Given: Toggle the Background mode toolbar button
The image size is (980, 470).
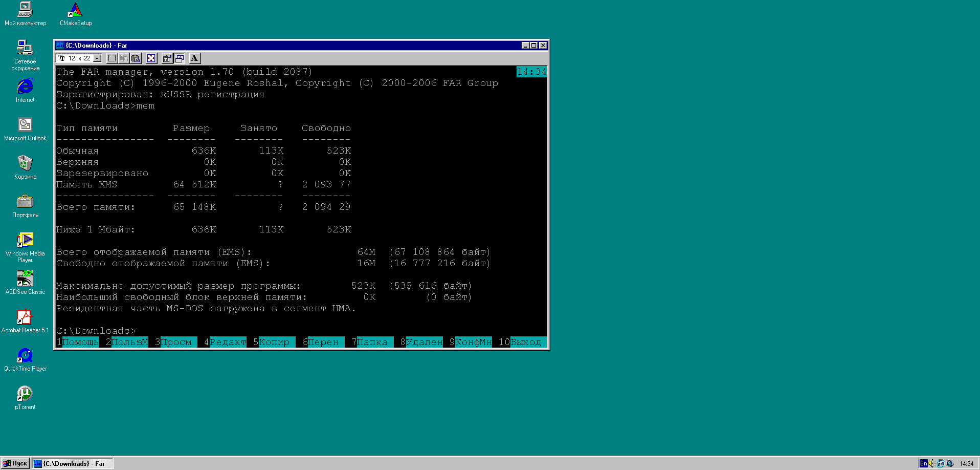Looking at the screenshot, I should coord(180,58).
